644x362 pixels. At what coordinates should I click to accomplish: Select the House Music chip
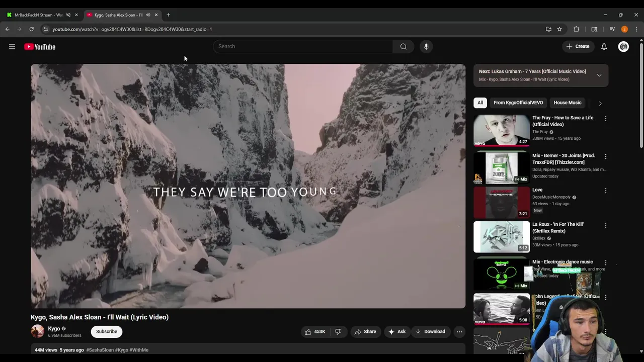[568, 103]
